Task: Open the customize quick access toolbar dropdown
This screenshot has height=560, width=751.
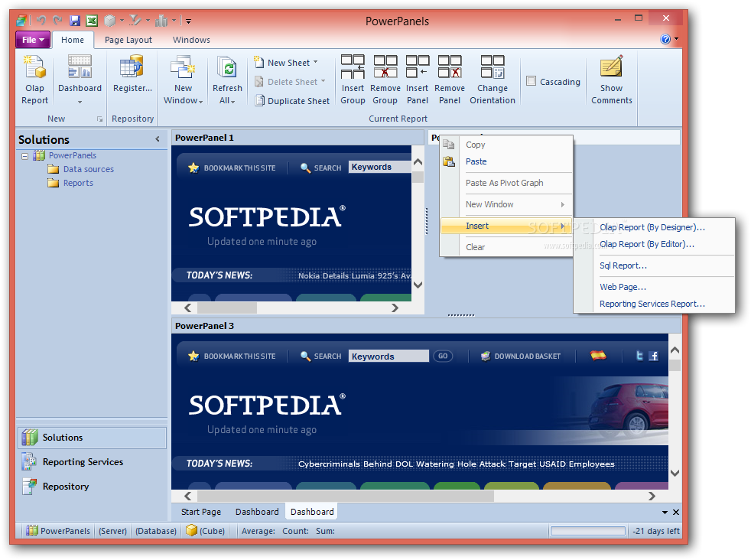Action: (x=189, y=21)
